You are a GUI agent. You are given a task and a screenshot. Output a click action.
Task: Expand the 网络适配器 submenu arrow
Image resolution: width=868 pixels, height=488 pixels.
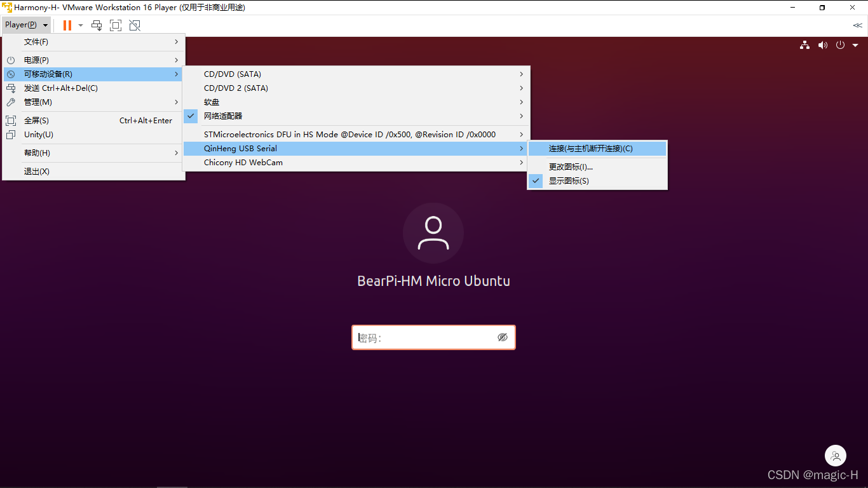pyautogui.click(x=522, y=116)
